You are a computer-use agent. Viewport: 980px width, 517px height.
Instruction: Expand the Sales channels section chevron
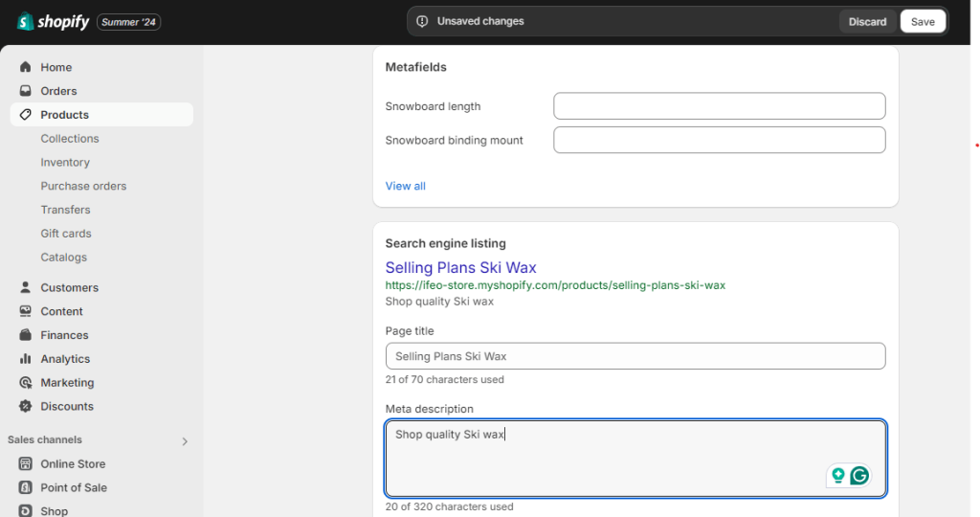(185, 441)
